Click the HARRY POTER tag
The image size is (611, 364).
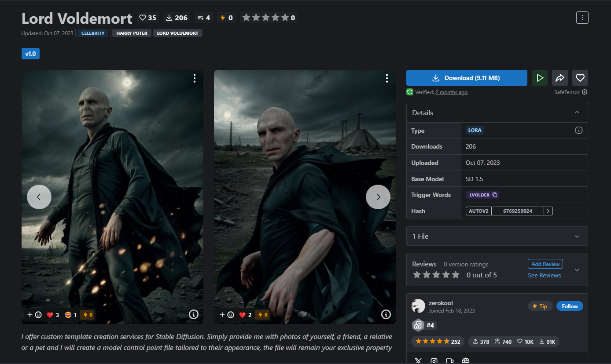click(x=132, y=33)
